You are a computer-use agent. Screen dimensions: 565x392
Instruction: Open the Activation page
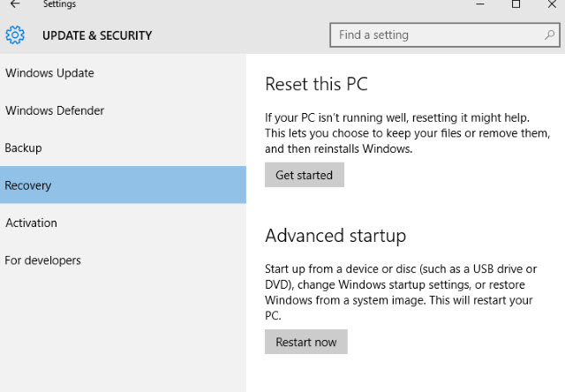pos(123,222)
